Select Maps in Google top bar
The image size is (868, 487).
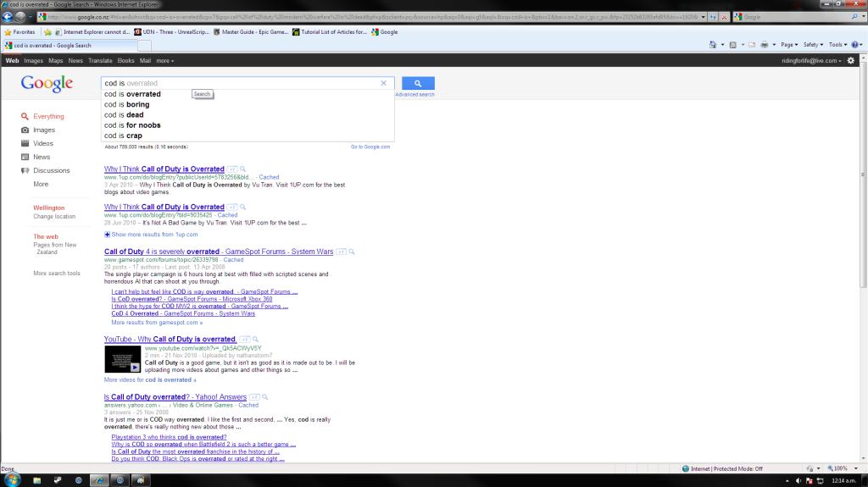pyautogui.click(x=55, y=61)
